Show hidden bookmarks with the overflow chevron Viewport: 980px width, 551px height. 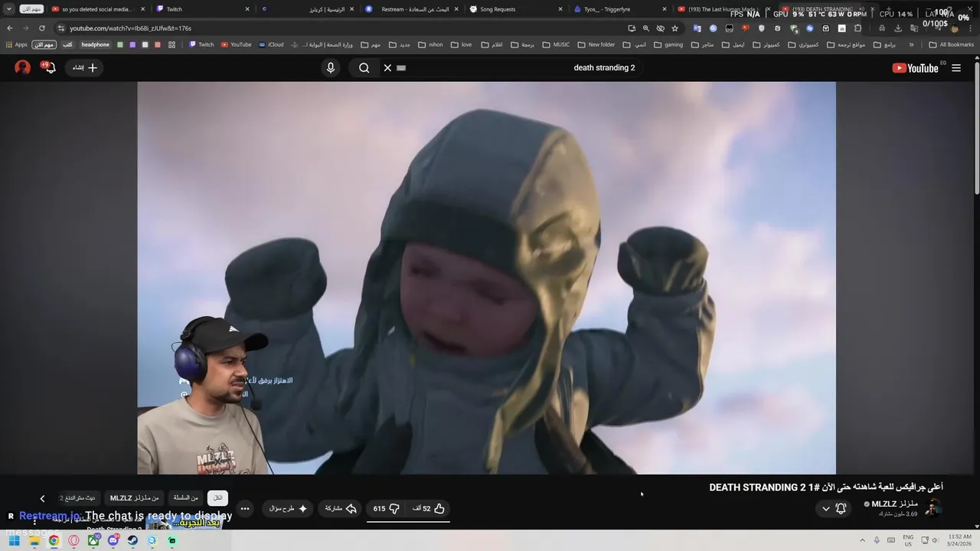[x=911, y=45]
